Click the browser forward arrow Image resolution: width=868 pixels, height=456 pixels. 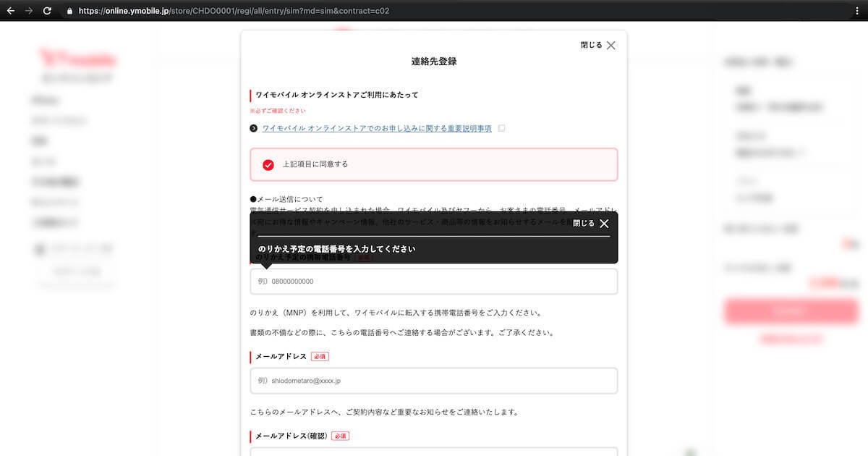click(x=29, y=11)
